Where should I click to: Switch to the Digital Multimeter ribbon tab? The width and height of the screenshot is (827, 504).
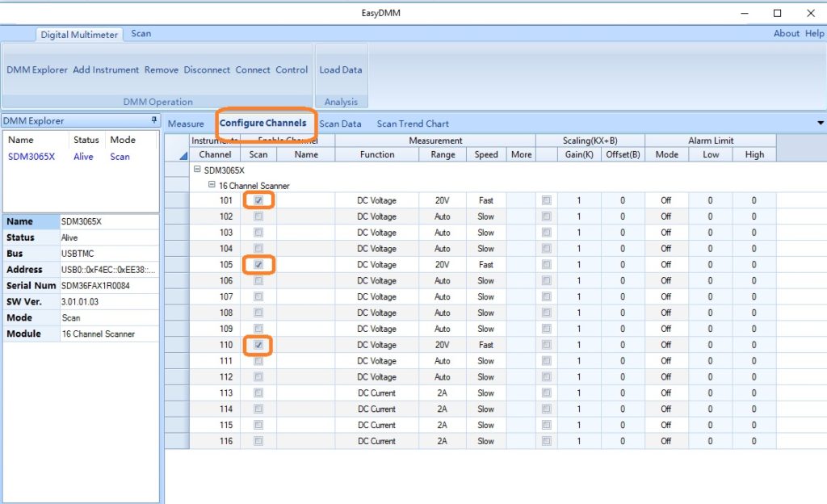(x=78, y=35)
